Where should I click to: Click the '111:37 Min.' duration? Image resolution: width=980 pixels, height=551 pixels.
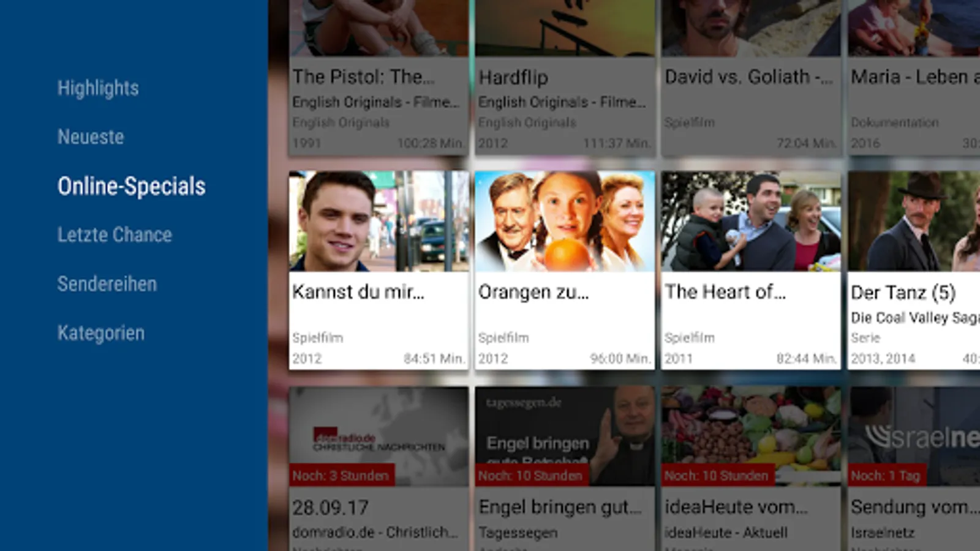(617, 143)
